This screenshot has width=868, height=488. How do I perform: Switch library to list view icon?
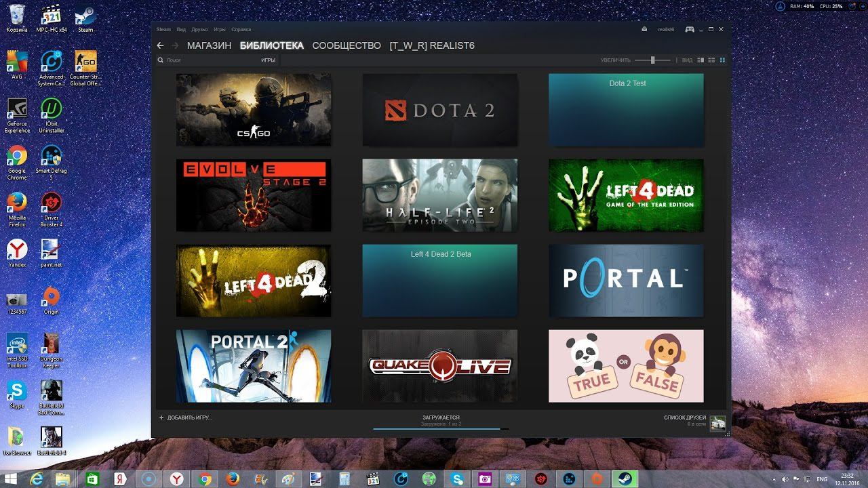tap(711, 60)
